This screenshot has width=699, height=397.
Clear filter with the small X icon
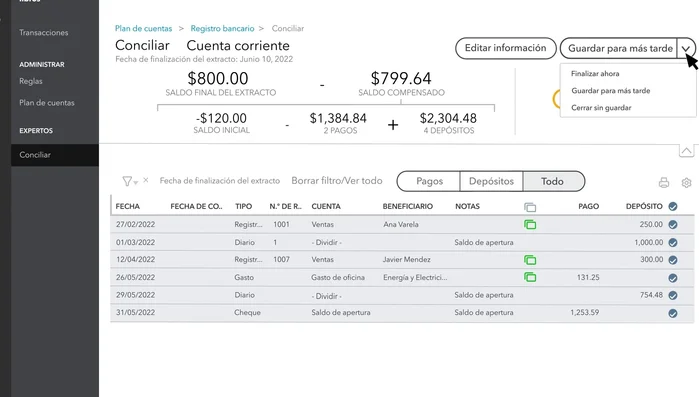tap(146, 180)
